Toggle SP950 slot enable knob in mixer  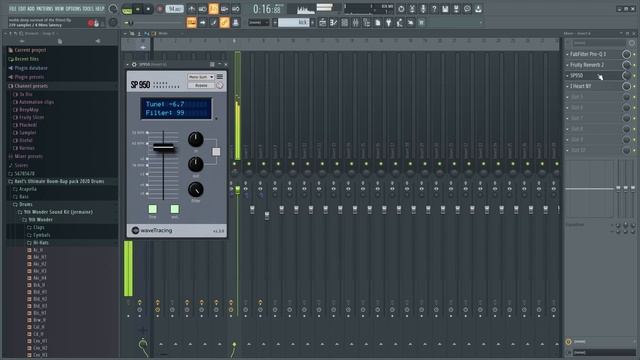626,76
